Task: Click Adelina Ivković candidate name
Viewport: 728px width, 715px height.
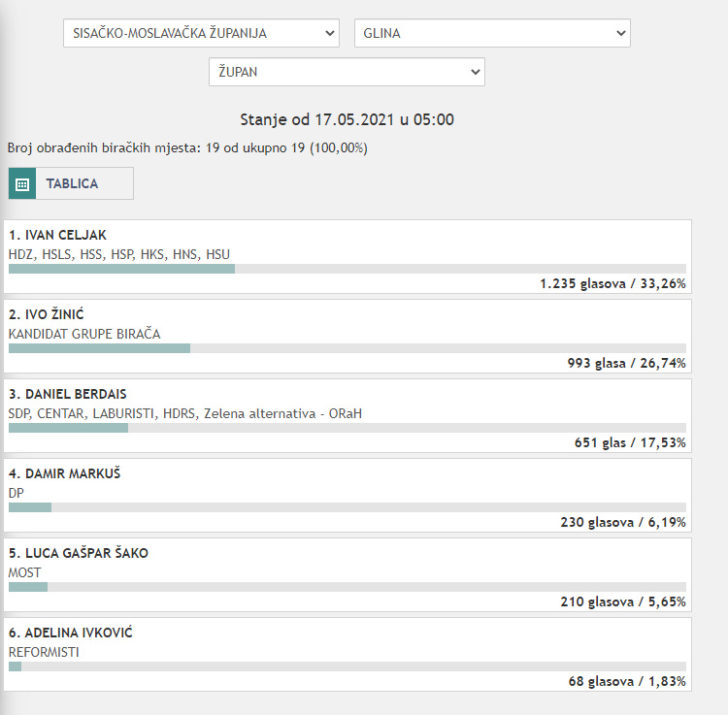Action: [71, 634]
